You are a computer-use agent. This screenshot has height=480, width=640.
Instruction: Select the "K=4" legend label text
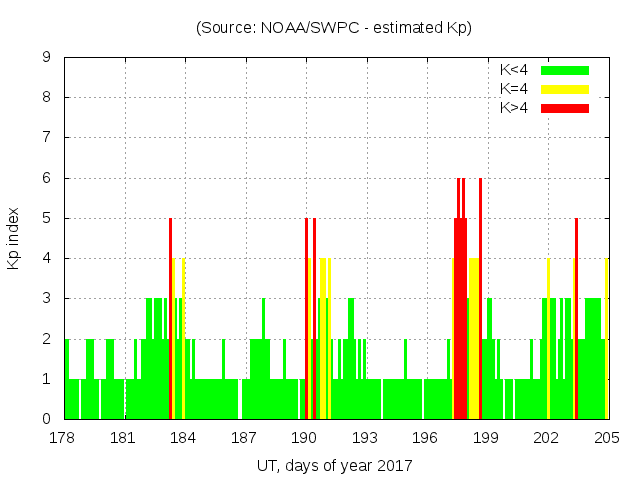514,89
